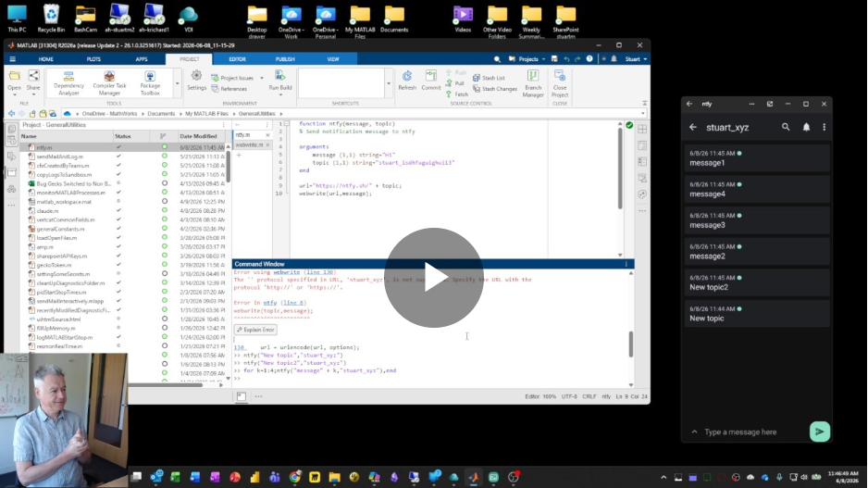Open the Projects dropdown in title toolbar

pos(527,59)
